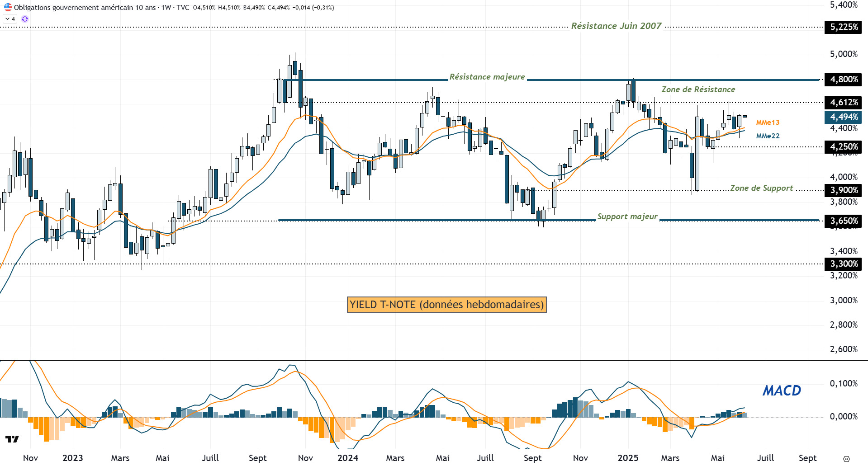
Task: Select the Zone de Support annotation
Action: pyautogui.click(x=761, y=188)
